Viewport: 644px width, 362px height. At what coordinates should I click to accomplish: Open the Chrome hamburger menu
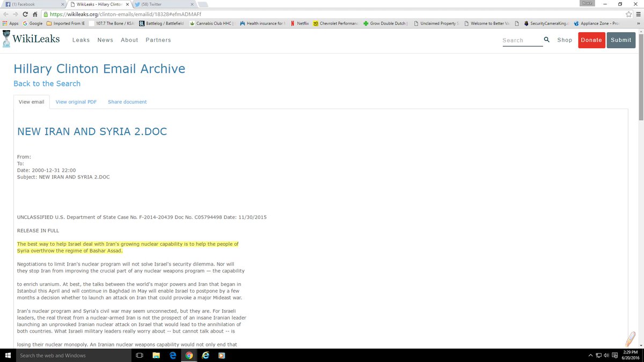pos(638,14)
